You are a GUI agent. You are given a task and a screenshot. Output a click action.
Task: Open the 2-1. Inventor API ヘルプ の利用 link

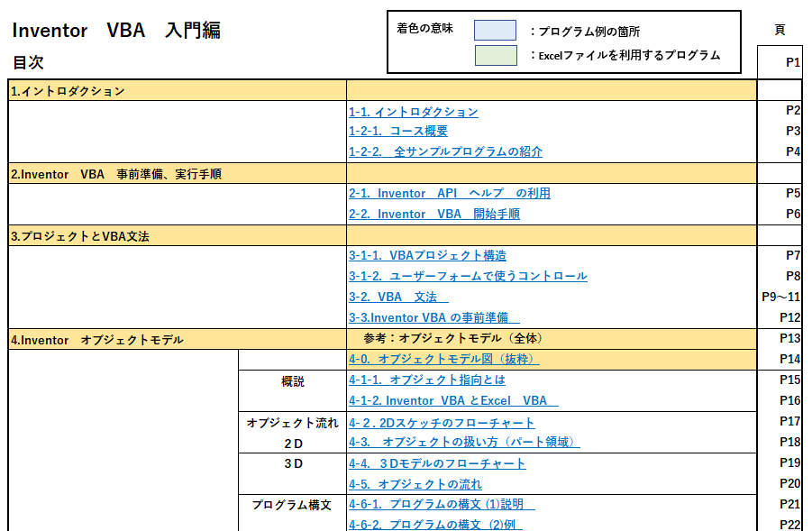tap(451, 193)
